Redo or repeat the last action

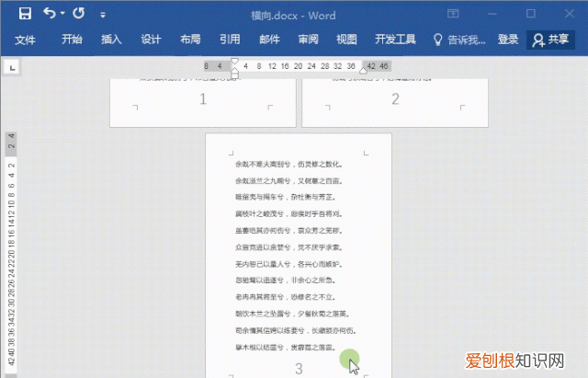pyautogui.click(x=79, y=14)
